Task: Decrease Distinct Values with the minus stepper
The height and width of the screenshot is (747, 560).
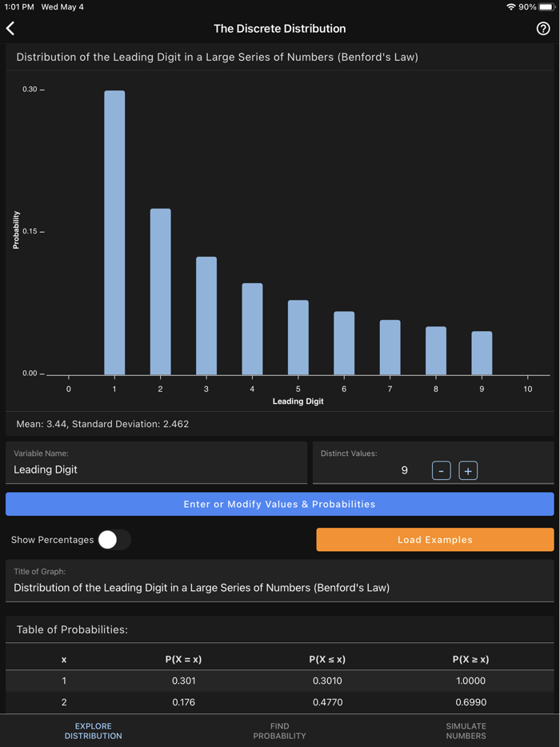Action: click(441, 470)
